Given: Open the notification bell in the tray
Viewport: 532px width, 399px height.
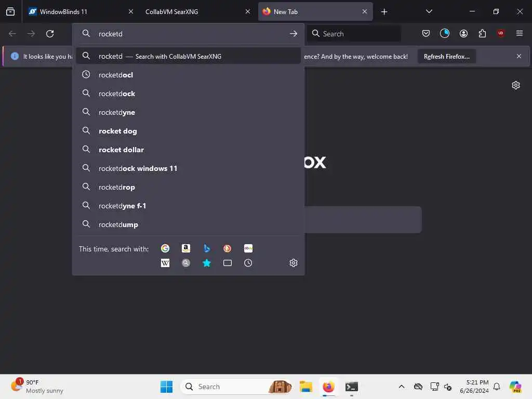Looking at the screenshot, I should click(x=497, y=387).
